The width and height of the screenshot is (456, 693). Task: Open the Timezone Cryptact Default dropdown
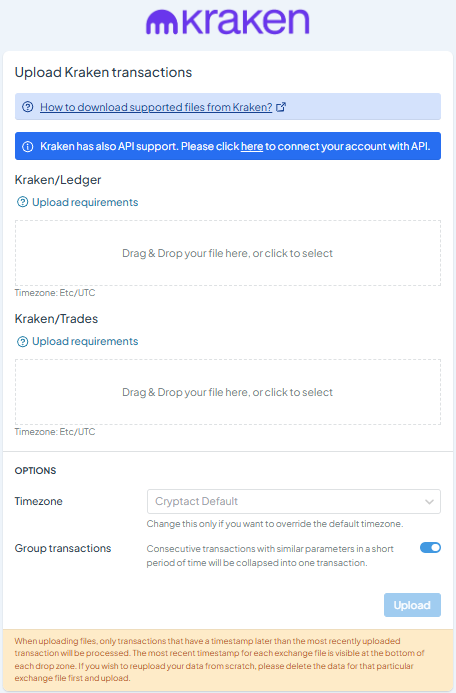click(x=294, y=501)
